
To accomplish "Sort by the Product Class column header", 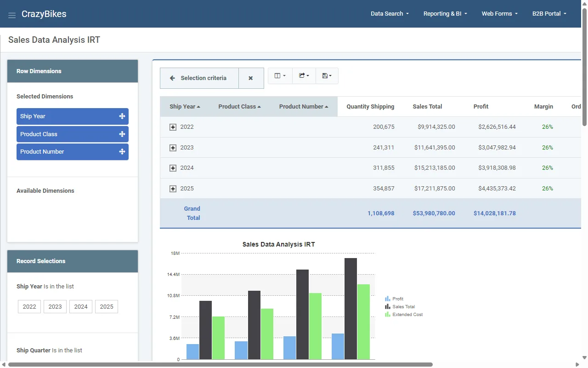I will tap(239, 107).
